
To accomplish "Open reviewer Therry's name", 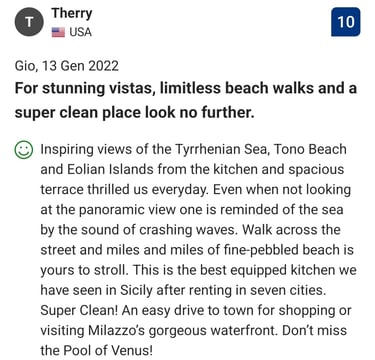I will [x=71, y=13].
